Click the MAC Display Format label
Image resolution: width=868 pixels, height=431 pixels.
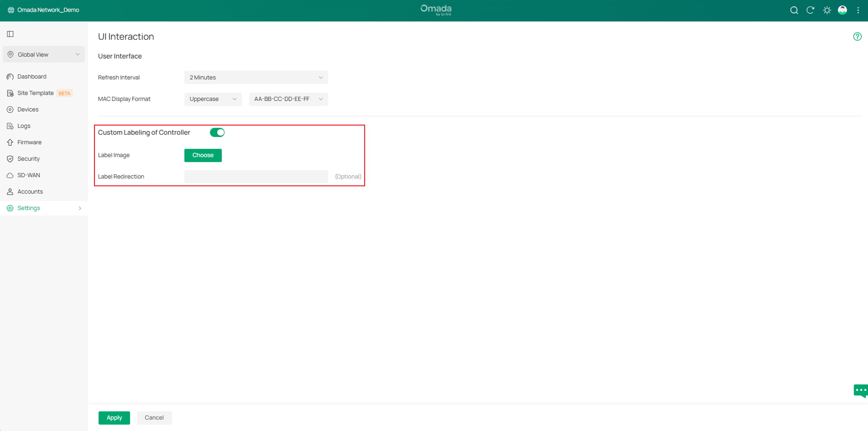click(x=124, y=99)
